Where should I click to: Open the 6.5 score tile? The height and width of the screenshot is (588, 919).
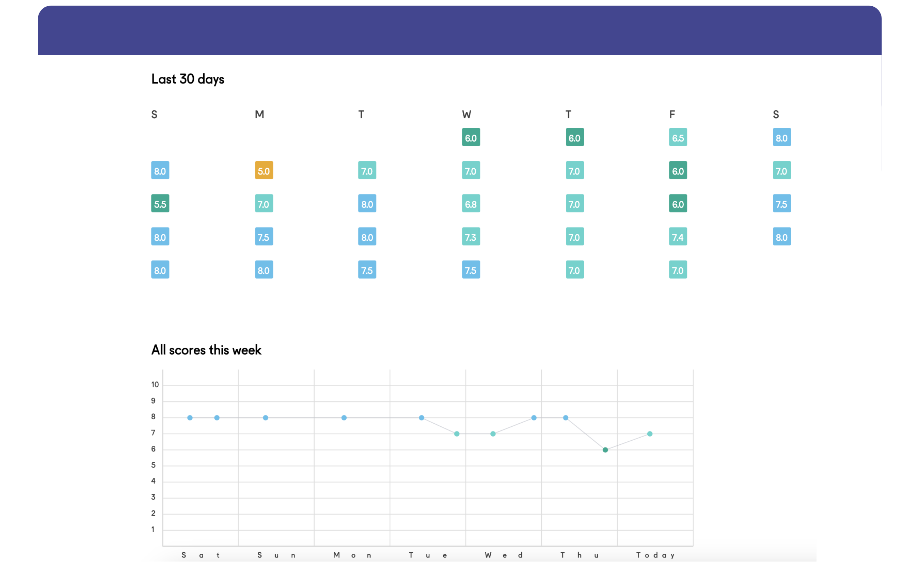pos(678,137)
